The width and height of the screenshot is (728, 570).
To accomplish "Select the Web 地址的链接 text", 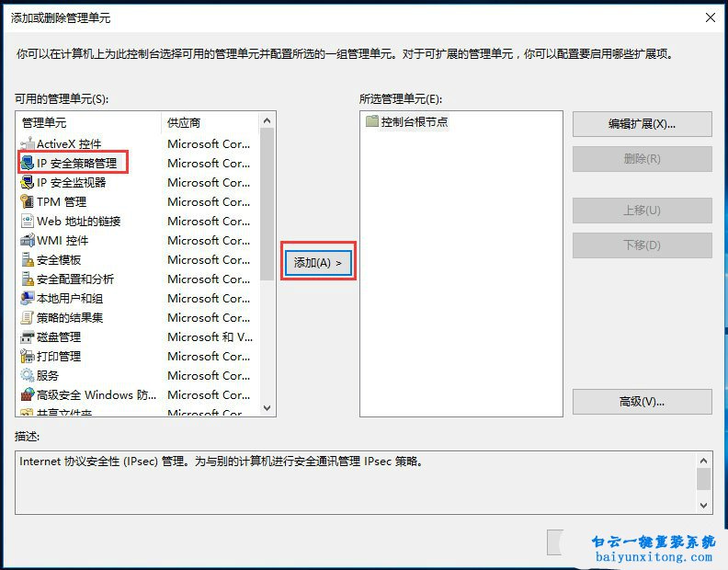I will click(78, 222).
